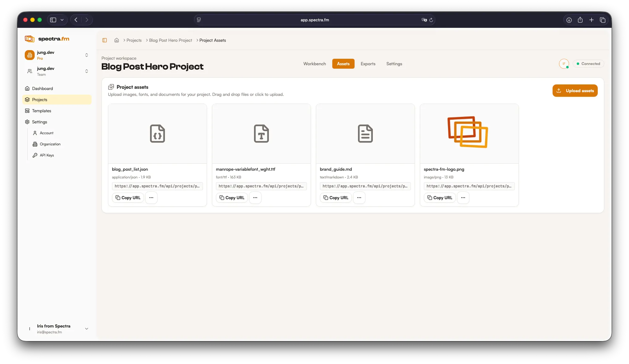Switch to the Exports tab

[x=368, y=64]
